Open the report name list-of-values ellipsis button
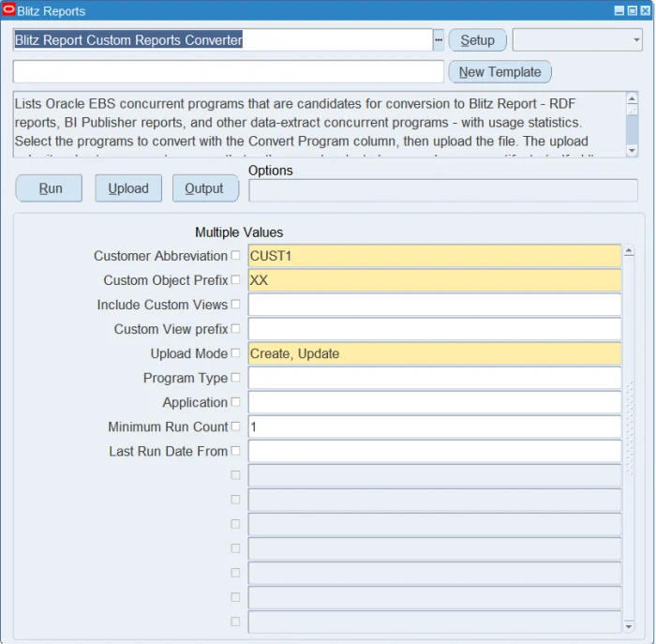This screenshot has width=656, height=644. [438, 40]
